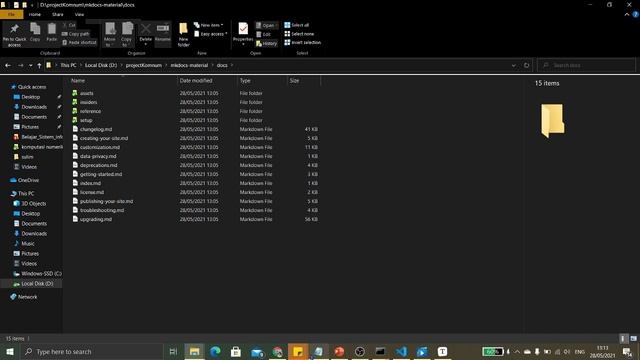The height and width of the screenshot is (360, 640).
Task: Open the Windows Start menu
Action: (x=10, y=351)
